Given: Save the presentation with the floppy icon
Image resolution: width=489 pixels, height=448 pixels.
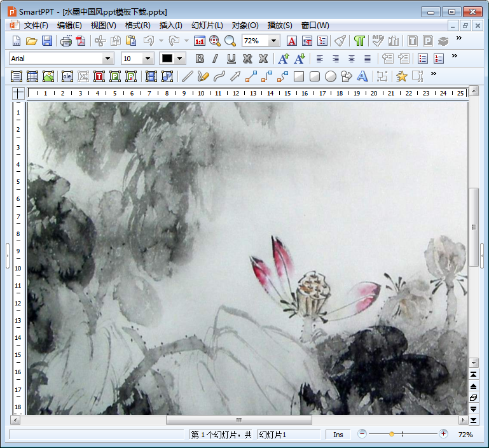Looking at the screenshot, I should [x=47, y=41].
